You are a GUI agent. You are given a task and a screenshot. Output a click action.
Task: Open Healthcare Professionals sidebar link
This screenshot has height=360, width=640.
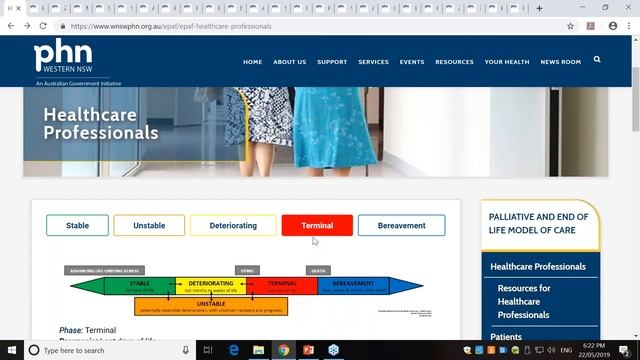538,267
